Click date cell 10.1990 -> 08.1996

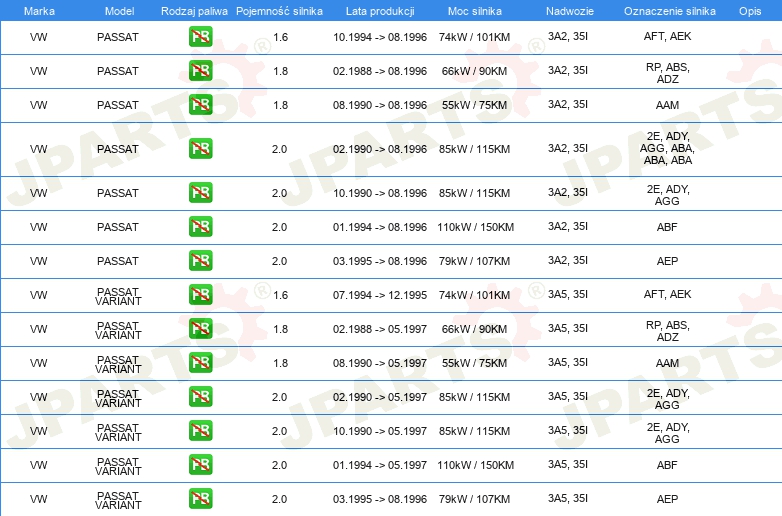coord(380,192)
